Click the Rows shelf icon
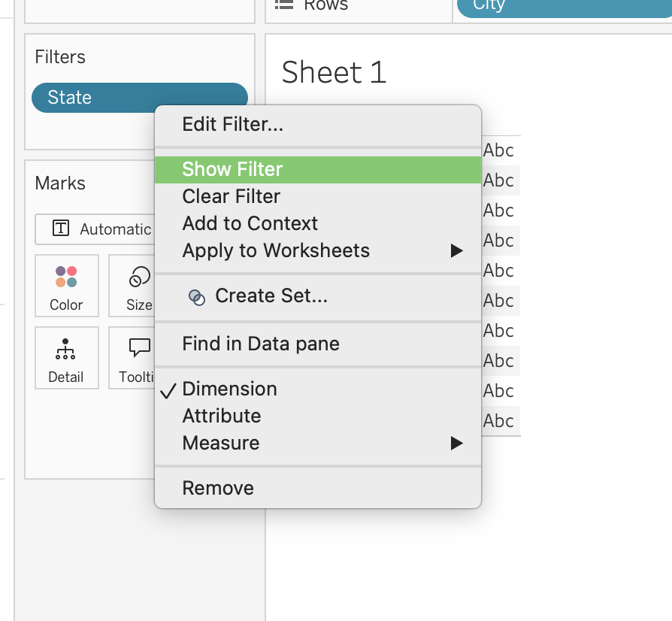 283,5
